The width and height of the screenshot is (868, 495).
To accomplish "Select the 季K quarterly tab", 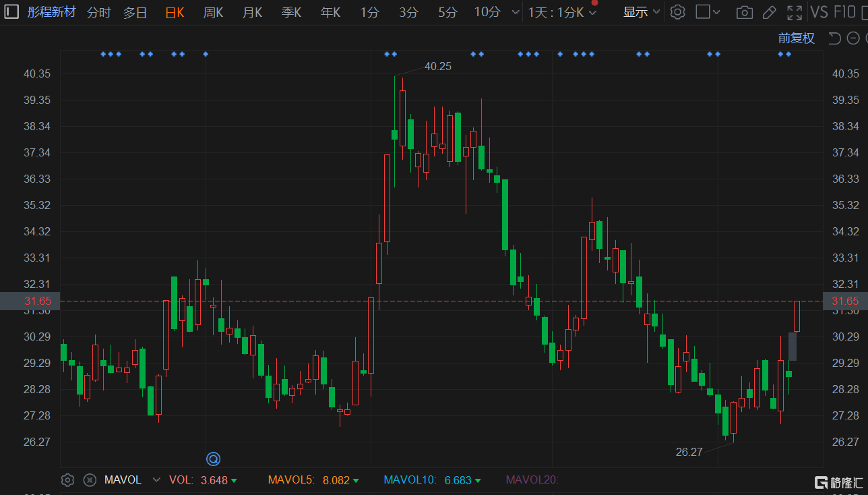I will click(291, 12).
